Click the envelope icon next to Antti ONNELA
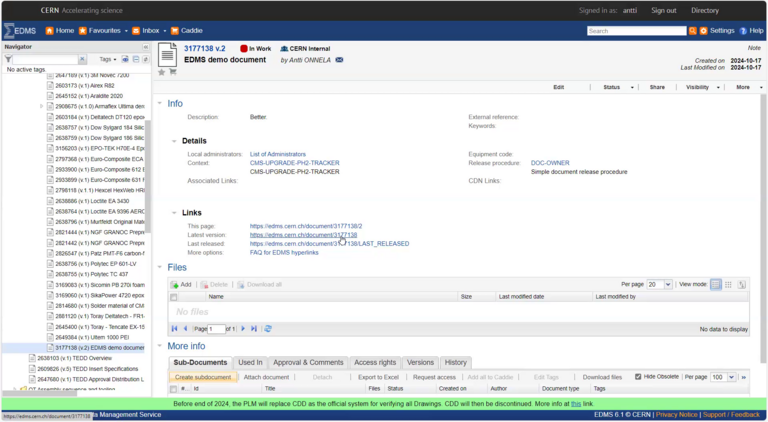The width and height of the screenshot is (768, 422). click(x=339, y=60)
